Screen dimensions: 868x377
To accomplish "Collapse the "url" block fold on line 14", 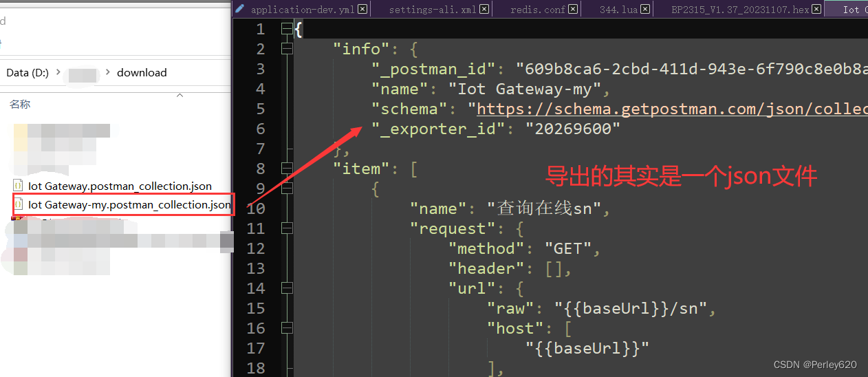I will coord(287,288).
